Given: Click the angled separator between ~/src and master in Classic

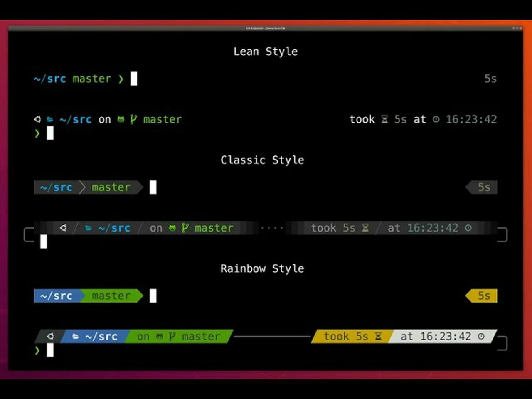Looking at the screenshot, I should tap(82, 187).
